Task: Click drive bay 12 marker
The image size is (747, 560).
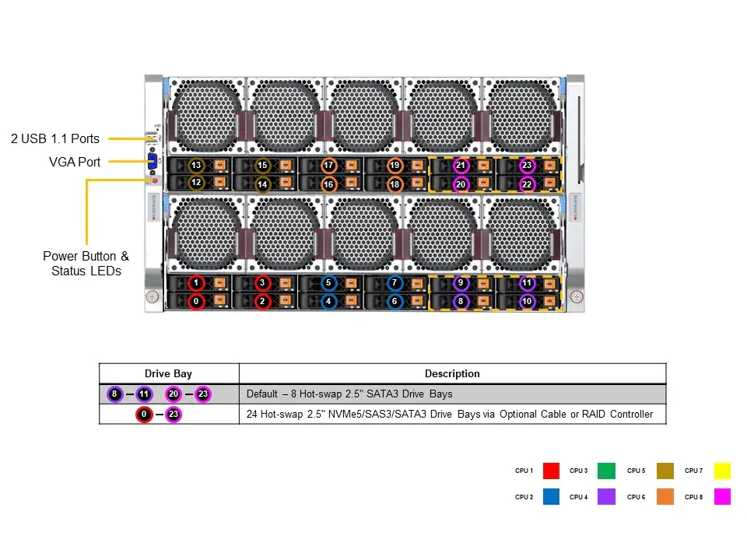Action: click(x=196, y=182)
